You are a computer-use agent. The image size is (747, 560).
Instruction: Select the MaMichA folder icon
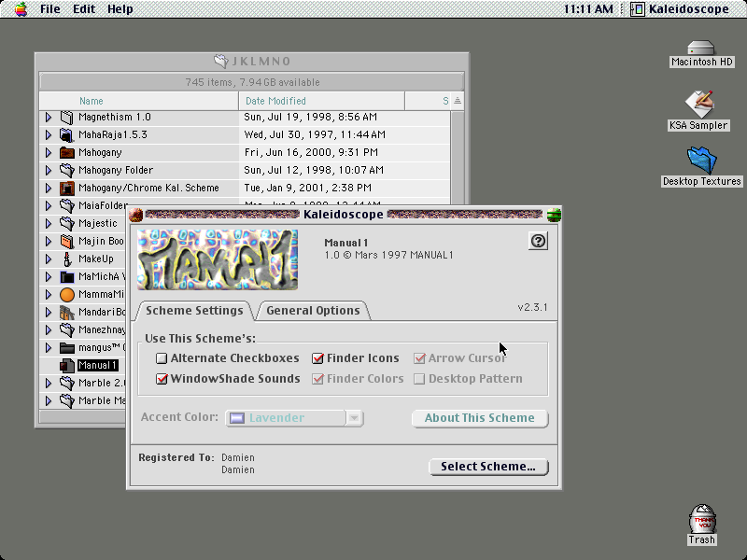click(x=67, y=276)
